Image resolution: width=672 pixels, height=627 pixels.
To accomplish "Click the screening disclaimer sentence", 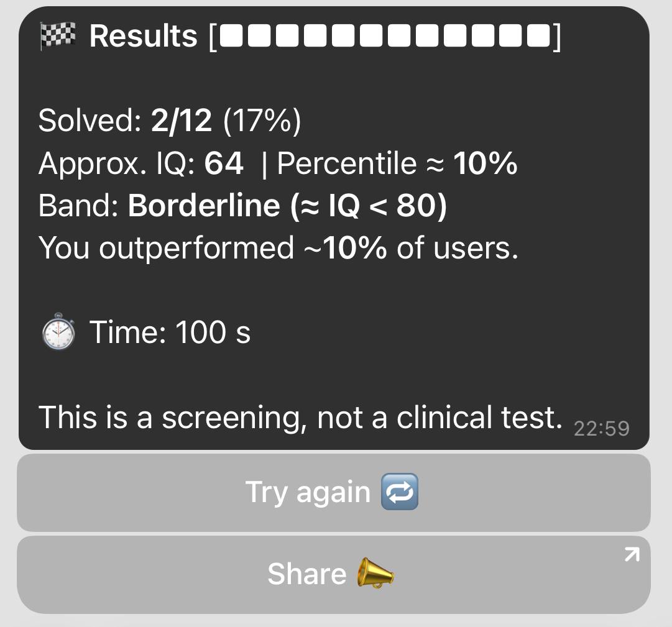I will [x=300, y=417].
